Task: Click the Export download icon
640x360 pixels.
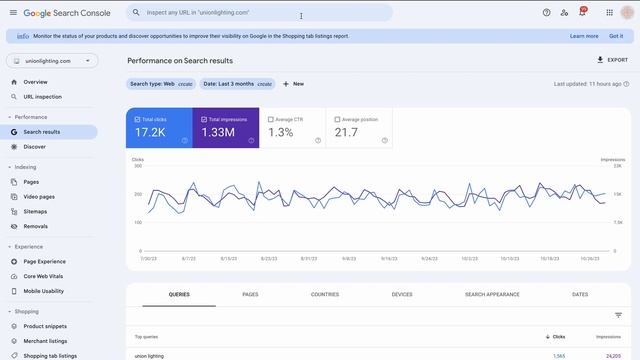Action: coord(600,60)
